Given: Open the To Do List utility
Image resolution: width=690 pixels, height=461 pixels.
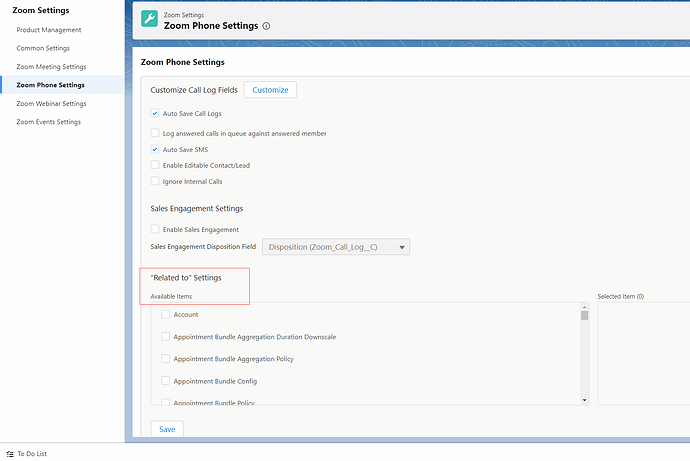Looking at the screenshot, I should tap(27, 454).
